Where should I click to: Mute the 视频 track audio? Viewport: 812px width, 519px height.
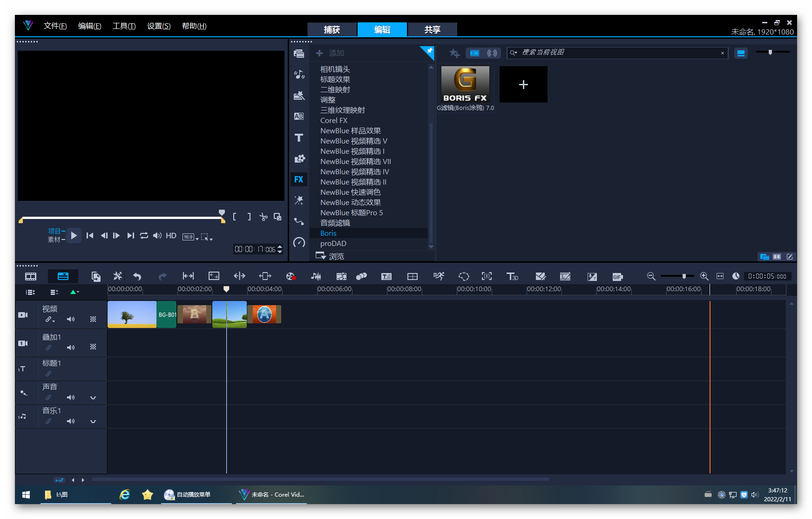(71, 320)
